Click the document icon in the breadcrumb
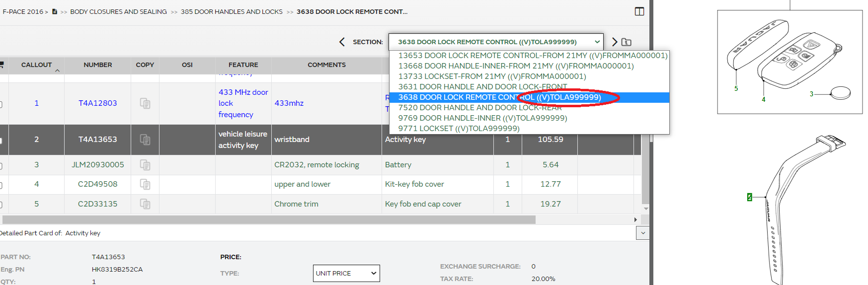The image size is (868, 285). 55,11
